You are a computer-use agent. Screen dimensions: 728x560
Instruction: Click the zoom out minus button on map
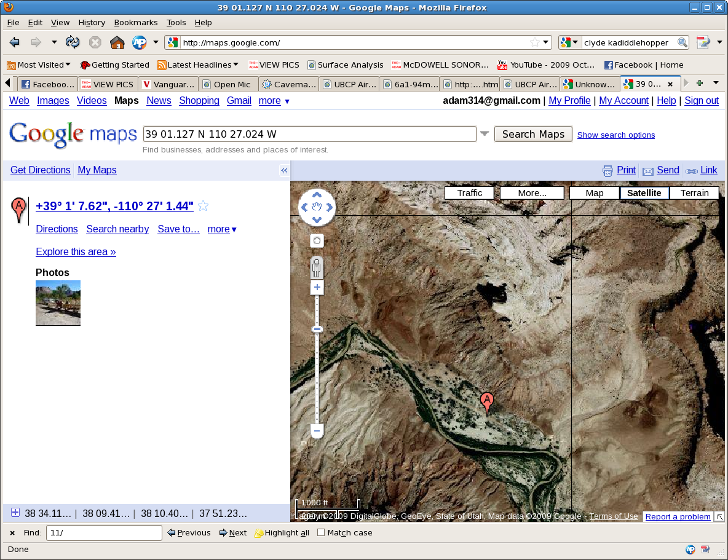point(317,431)
